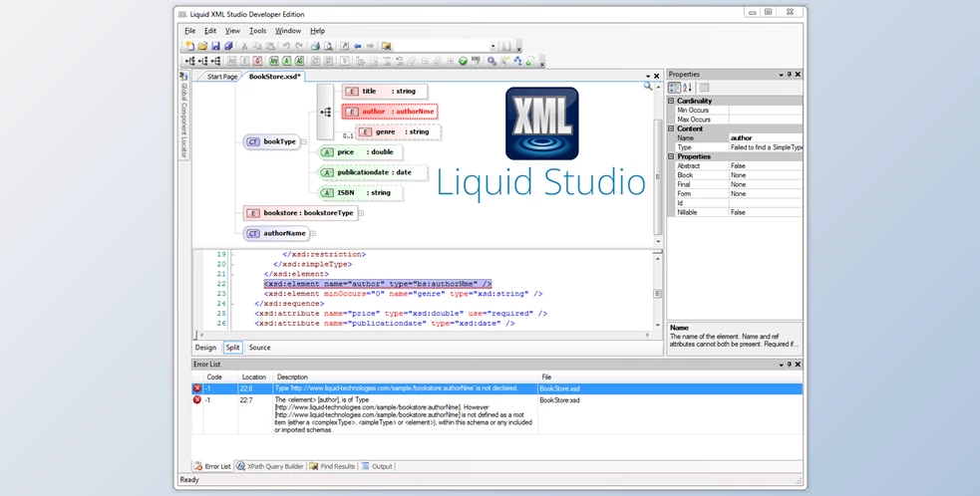Collapse the Cardinality property section

pos(671,101)
